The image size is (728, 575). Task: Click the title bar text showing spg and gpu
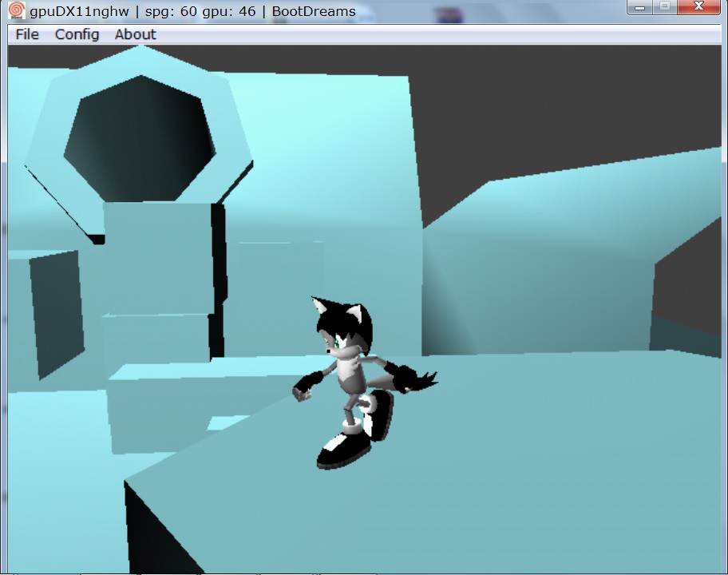[x=192, y=11]
